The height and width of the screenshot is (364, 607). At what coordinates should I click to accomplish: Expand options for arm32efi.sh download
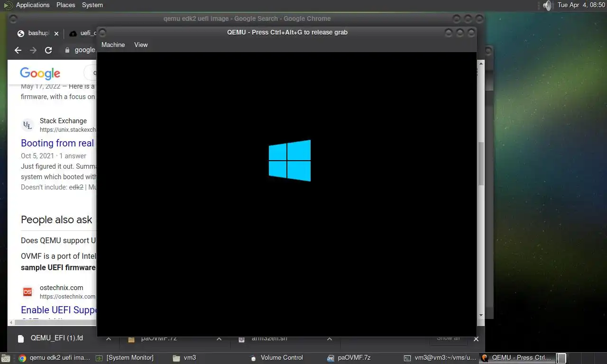(330, 339)
